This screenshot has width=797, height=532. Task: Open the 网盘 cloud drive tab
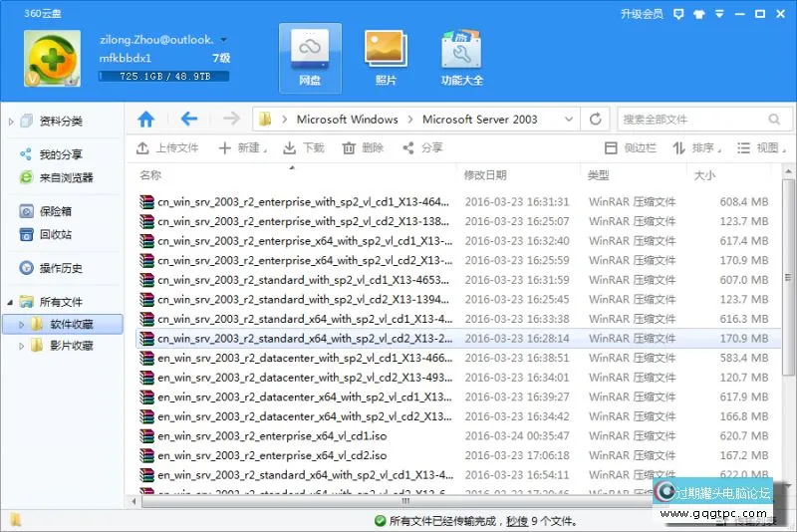310,58
